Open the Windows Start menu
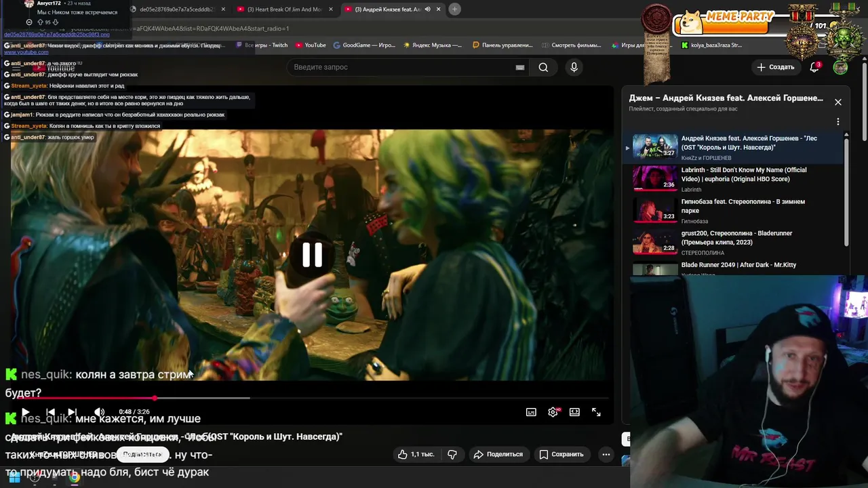Image resolution: width=868 pixels, height=488 pixels. [x=14, y=478]
